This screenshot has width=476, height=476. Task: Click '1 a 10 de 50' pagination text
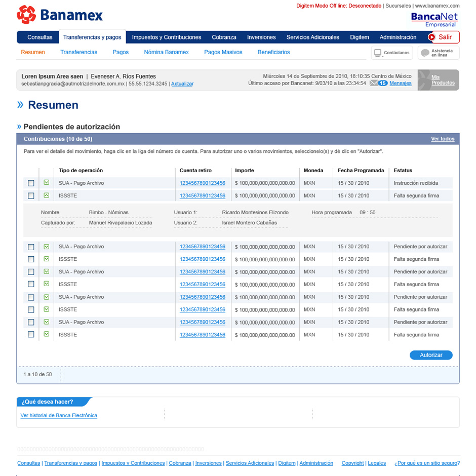(x=37, y=374)
